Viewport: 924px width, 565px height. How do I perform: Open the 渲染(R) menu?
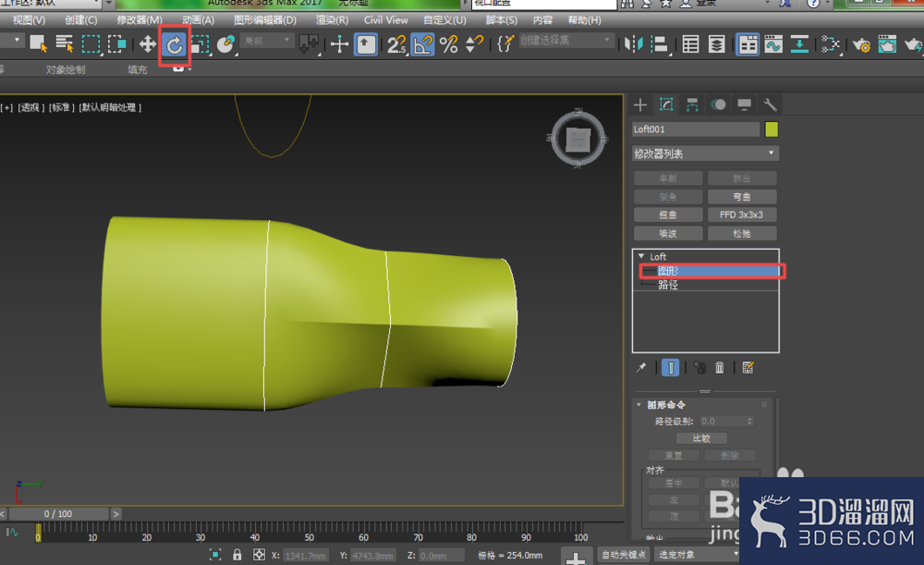332,20
